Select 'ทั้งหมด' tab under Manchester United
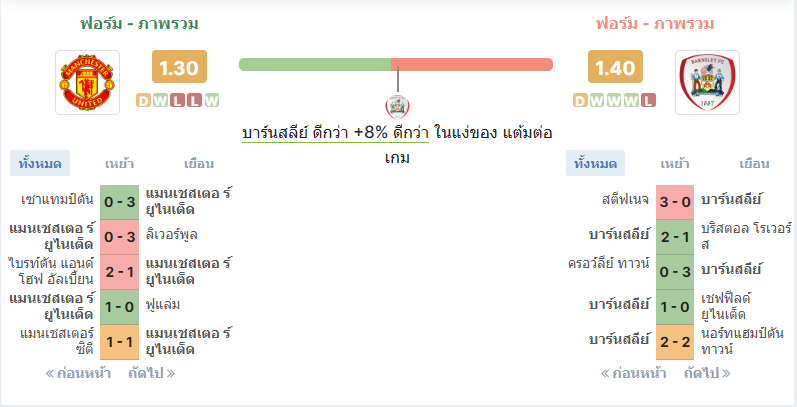The height and width of the screenshot is (407, 797). click(40, 164)
